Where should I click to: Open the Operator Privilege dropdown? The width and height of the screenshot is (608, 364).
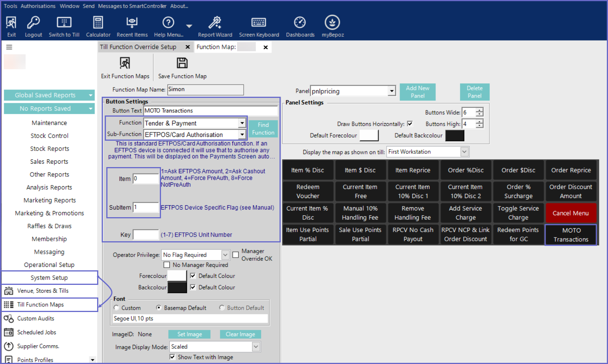pos(225,255)
